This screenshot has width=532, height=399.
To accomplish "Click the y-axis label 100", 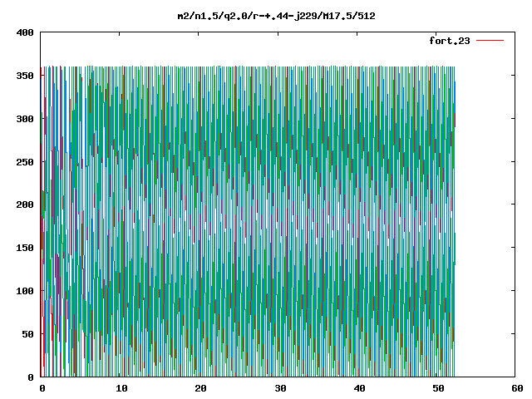I will click(x=25, y=291).
